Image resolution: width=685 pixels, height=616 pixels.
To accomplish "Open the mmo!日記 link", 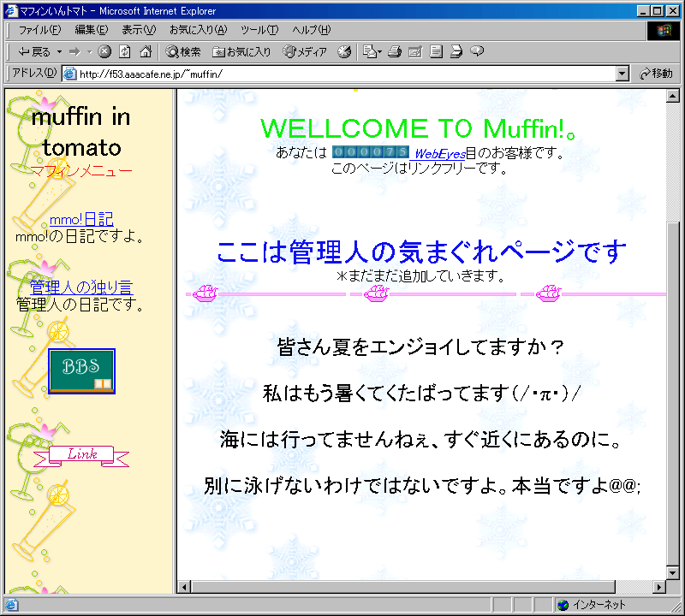I will [x=81, y=219].
